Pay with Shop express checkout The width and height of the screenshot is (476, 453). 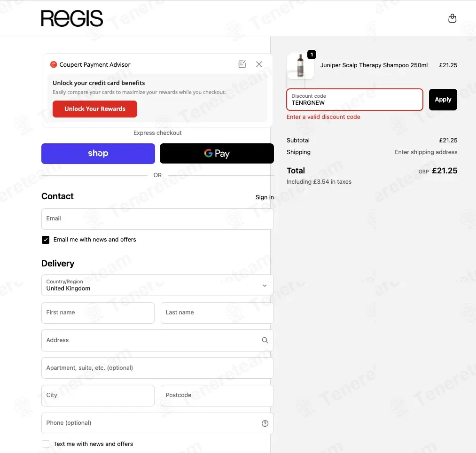click(x=98, y=153)
